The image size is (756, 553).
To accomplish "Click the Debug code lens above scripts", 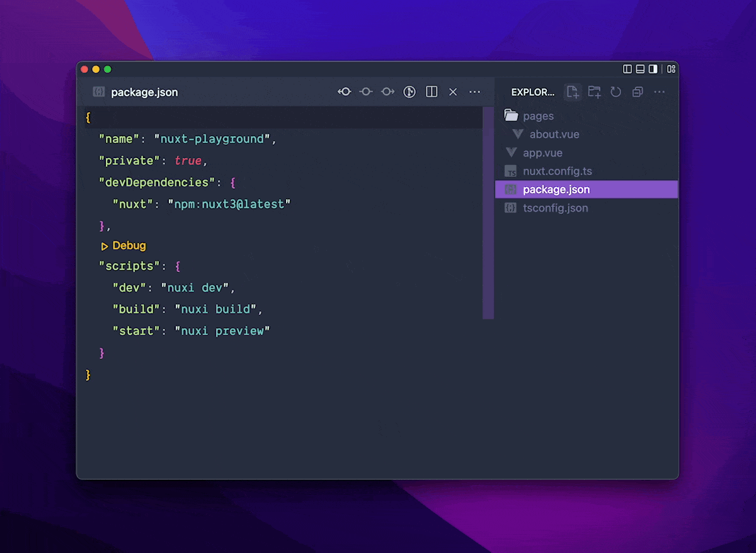I will point(123,246).
